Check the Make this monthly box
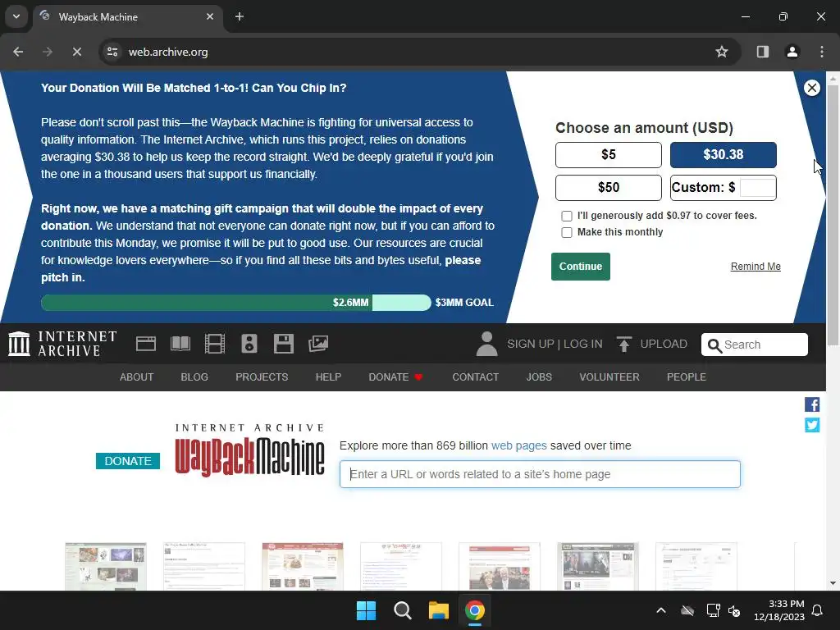 click(x=567, y=232)
